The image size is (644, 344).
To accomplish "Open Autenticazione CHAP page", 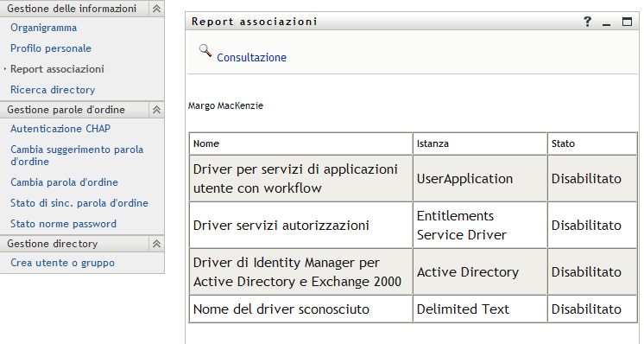I will tap(60, 129).
